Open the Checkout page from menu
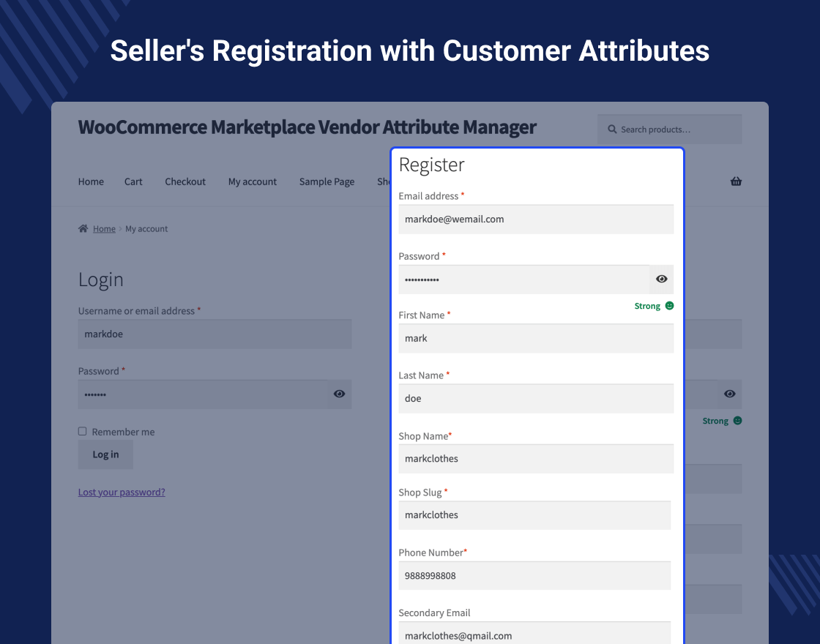The height and width of the screenshot is (644, 820). tap(185, 181)
